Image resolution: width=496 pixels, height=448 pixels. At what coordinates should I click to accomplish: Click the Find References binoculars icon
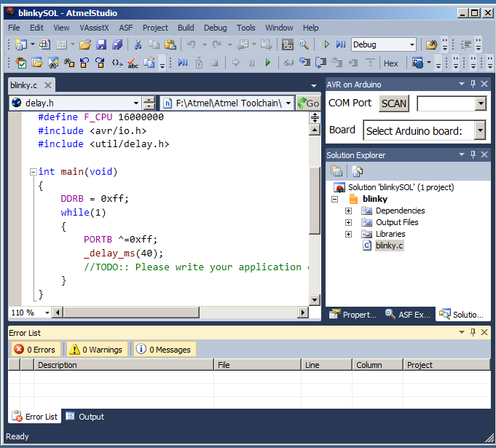point(69,63)
